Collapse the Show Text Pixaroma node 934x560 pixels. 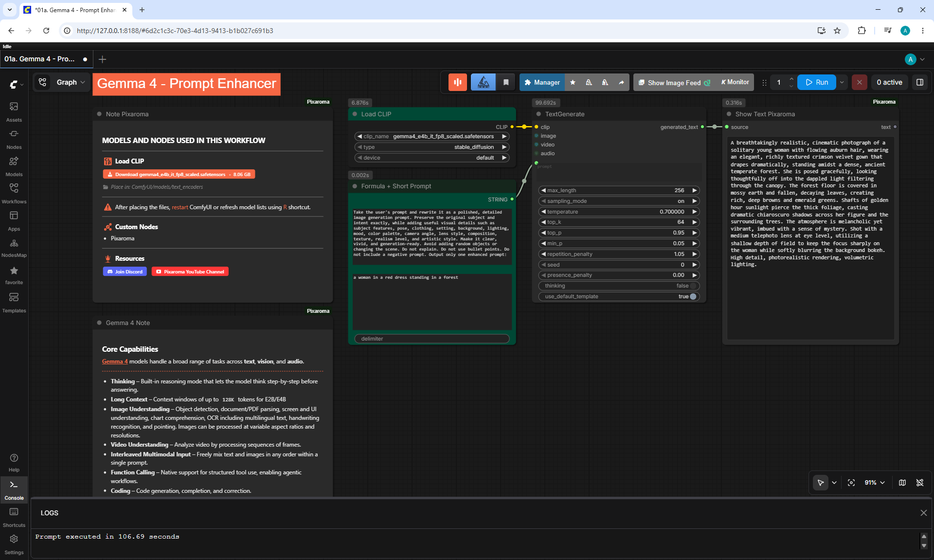[x=729, y=114]
